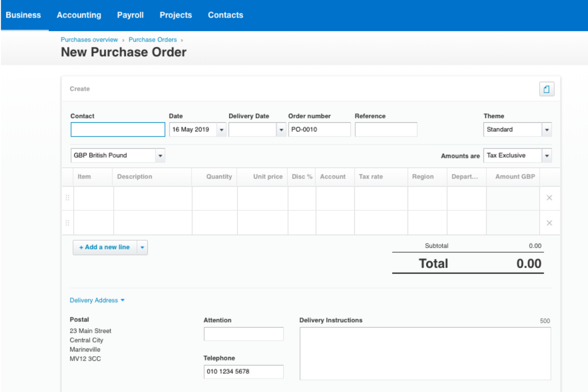Click the second row Region cell
Image resolution: width=588 pixels, height=392 pixels.
point(427,223)
